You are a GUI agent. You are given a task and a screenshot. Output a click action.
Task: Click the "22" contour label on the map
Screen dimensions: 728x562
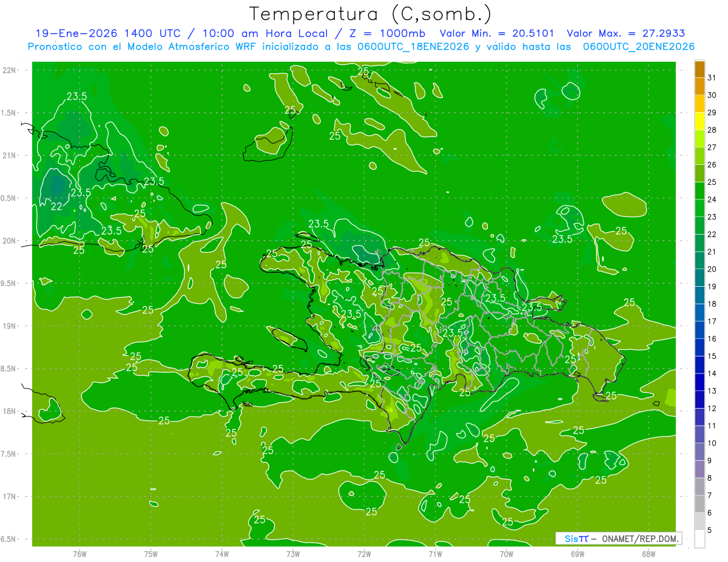click(x=56, y=206)
